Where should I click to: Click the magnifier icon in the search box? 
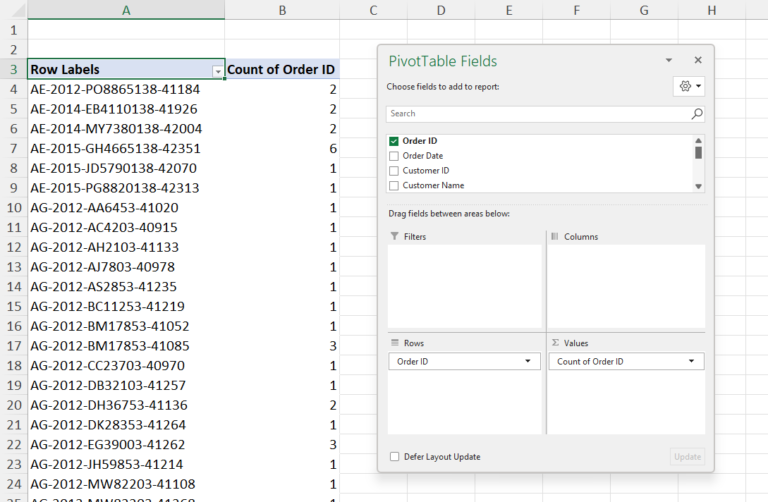(697, 114)
